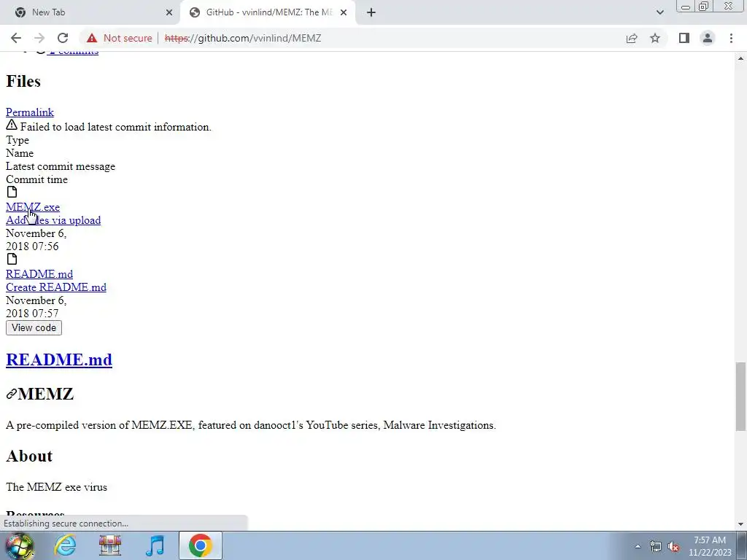Open the Chrome three-dot menu
Viewport: 747px width, 560px height.
coord(731,38)
